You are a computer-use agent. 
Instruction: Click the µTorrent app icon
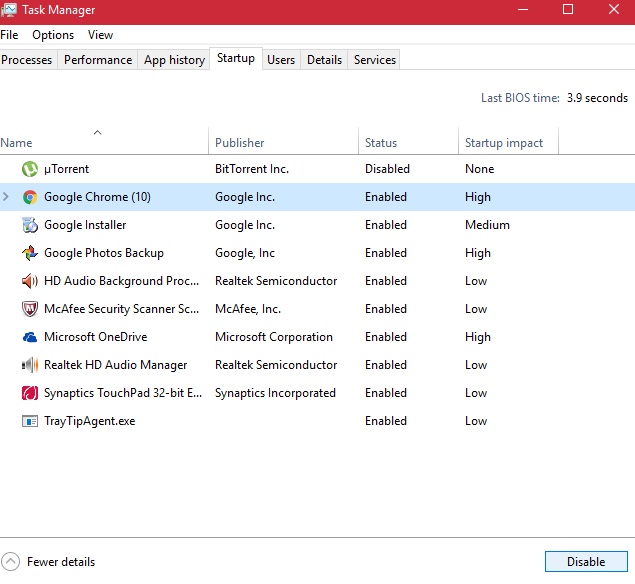click(x=30, y=169)
